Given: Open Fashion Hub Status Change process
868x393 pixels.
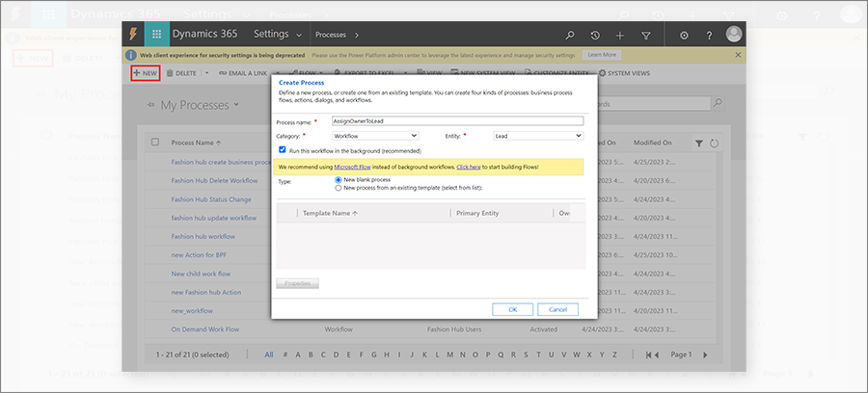Looking at the screenshot, I should 211,199.
